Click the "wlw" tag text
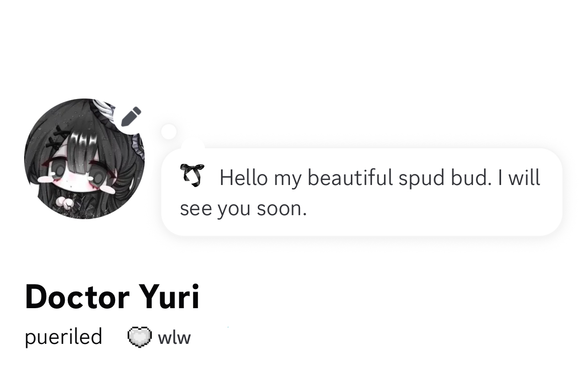The image size is (588, 369). coord(174,337)
